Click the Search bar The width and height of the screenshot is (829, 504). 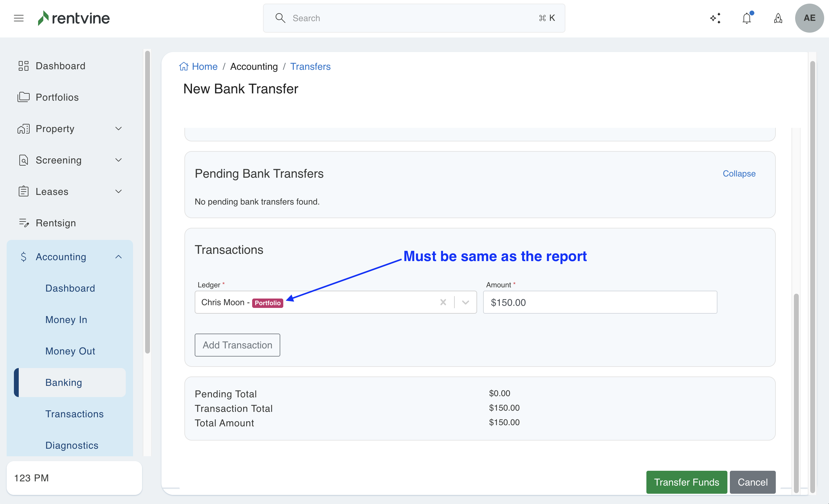tap(414, 18)
